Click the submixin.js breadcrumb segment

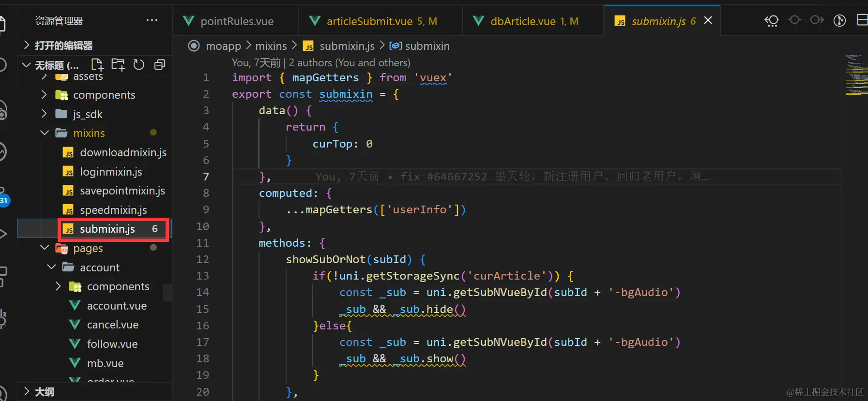pyautogui.click(x=347, y=46)
